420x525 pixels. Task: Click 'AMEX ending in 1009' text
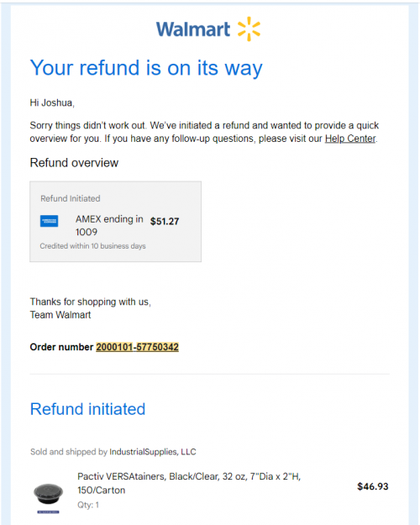coord(109,225)
